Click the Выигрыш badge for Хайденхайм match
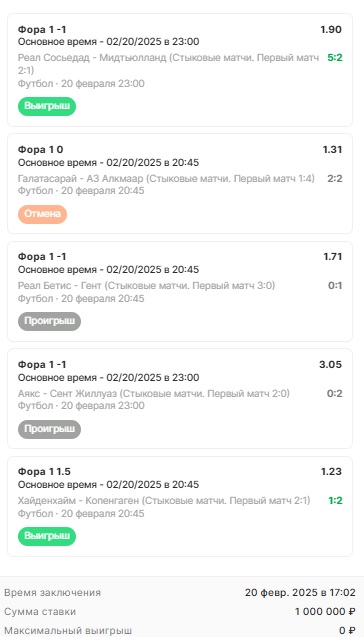Viewport: 364px width, 637px height. tap(47, 536)
